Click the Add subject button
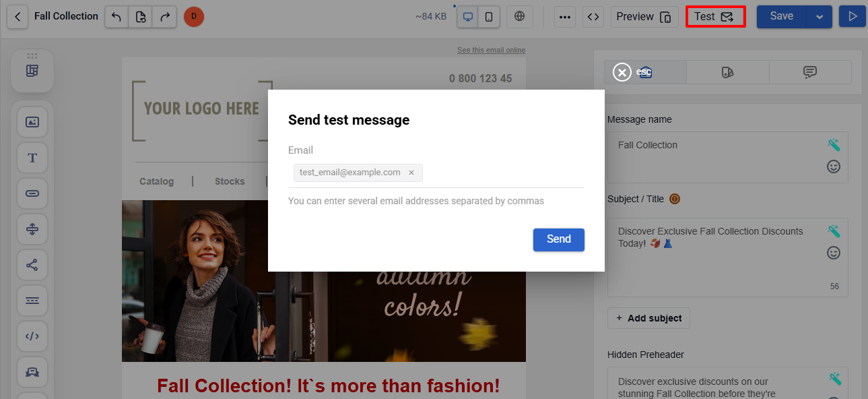The width and height of the screenshot is (868, 399). (x=648, y=318)
